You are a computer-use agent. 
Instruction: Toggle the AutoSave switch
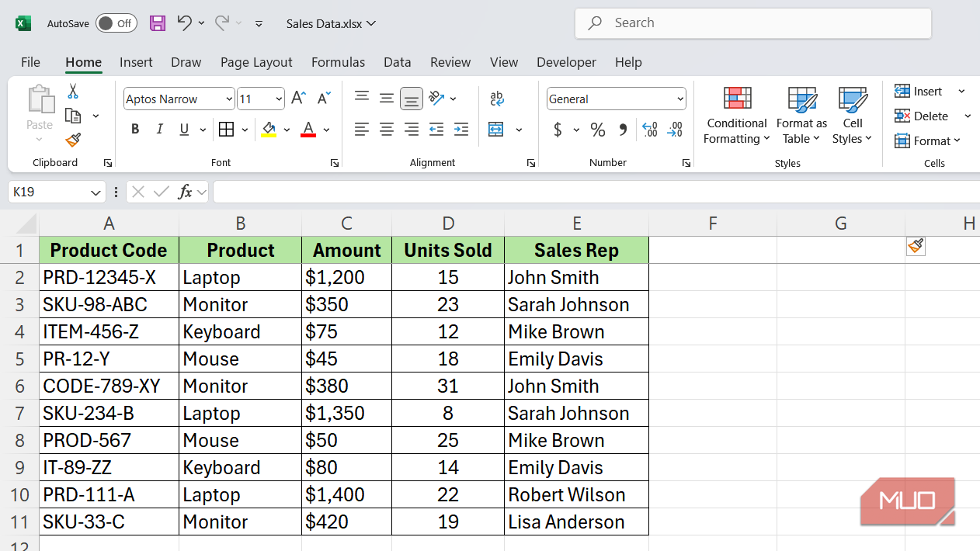coord(116,23)
